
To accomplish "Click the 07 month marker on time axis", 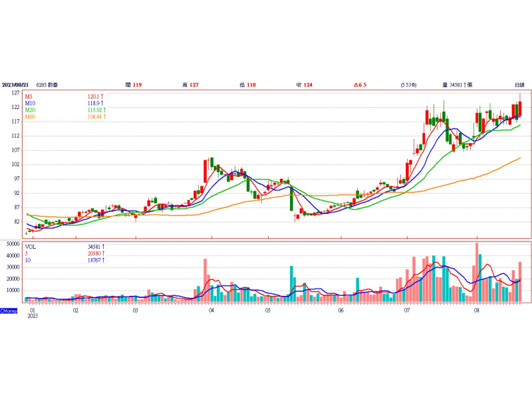I will (x=406, y=311).
